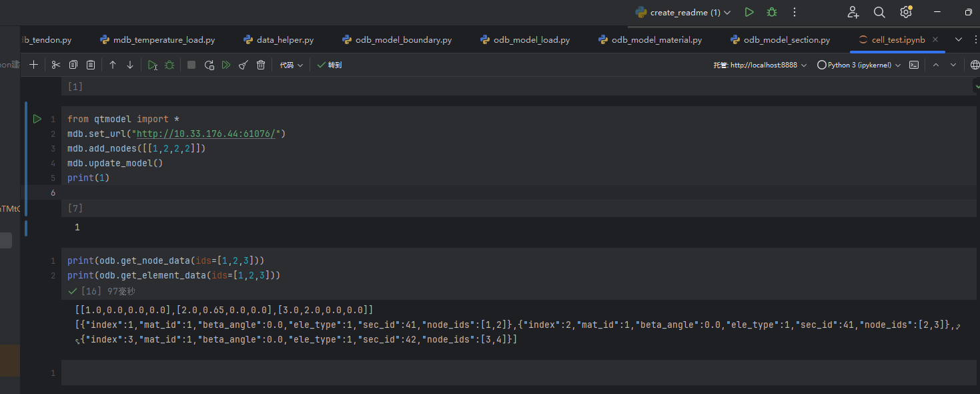Show hidden editor tabs chevron
980x394 pixels.
[959, 40]
